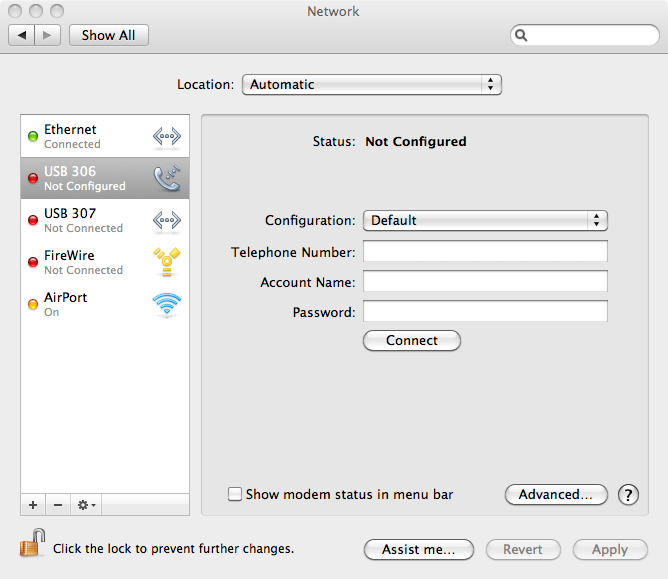Click the Assist me button
This screenshot has width=668, height=579.
click(x=419, y=549)
